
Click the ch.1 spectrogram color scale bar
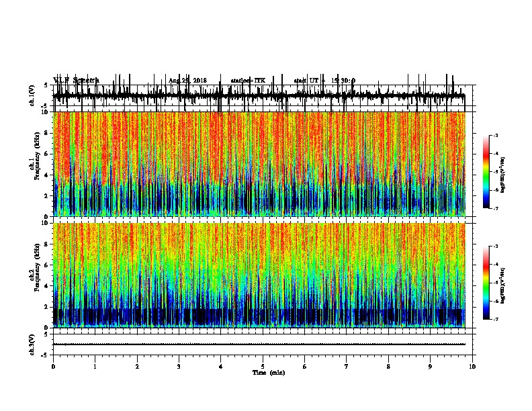pyautogui.click(x=486, y=172)
